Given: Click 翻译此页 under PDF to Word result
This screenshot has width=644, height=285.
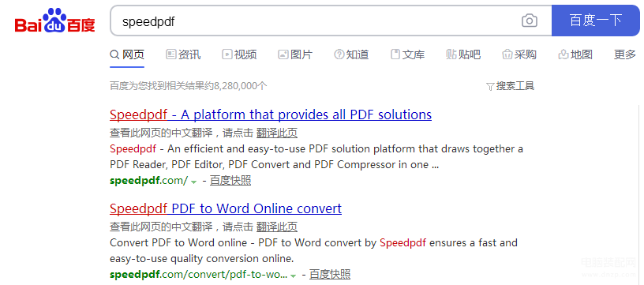Looking at the screenshot, I should 277,227.
